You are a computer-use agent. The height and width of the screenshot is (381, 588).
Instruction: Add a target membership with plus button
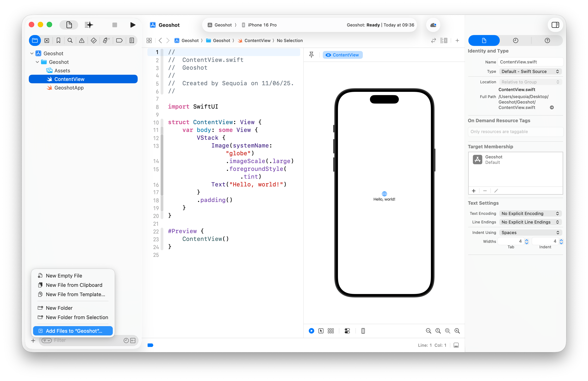(474, 191)
